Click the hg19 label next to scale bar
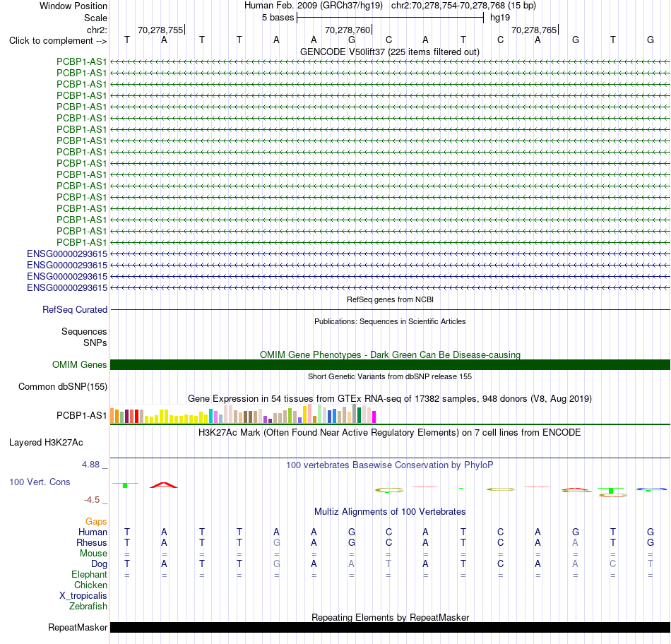The width and height of the screenshot is (671, 644). (500, 18)
